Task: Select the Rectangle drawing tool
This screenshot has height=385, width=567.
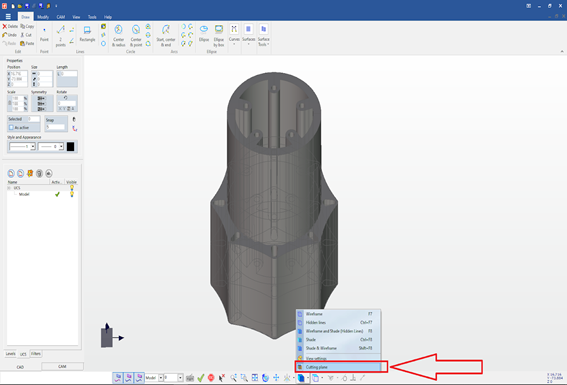Action: [x=87, y=34]
